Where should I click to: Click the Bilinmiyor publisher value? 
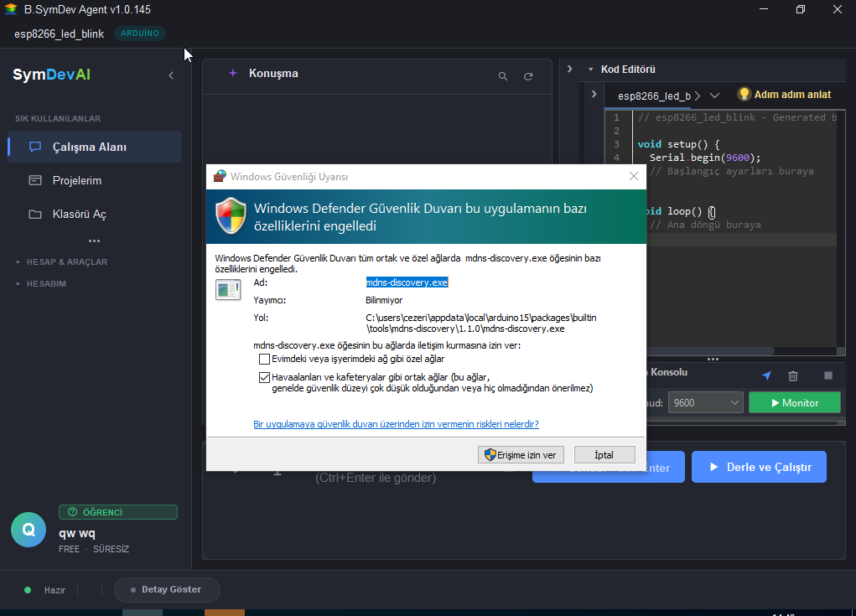(x=384, y=300)
